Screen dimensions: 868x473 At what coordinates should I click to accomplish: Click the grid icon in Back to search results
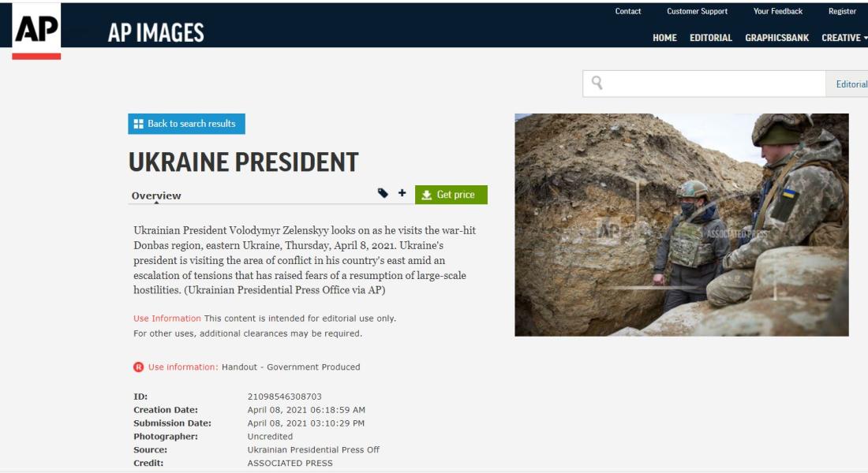click(x=138, y=124)
